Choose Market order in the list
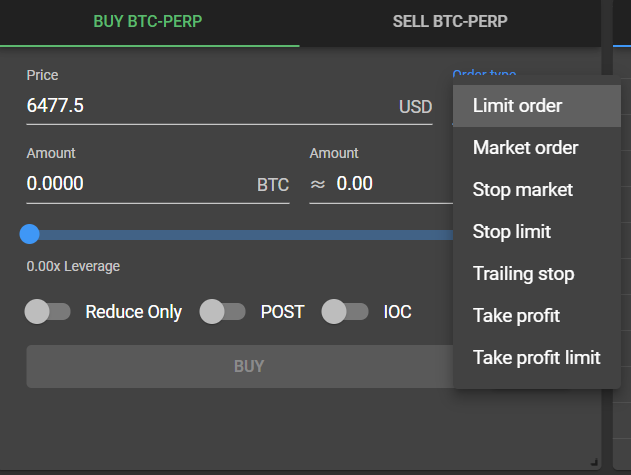Image resolution: width=631 pixels, height=475 pixels. coord(525,148)
